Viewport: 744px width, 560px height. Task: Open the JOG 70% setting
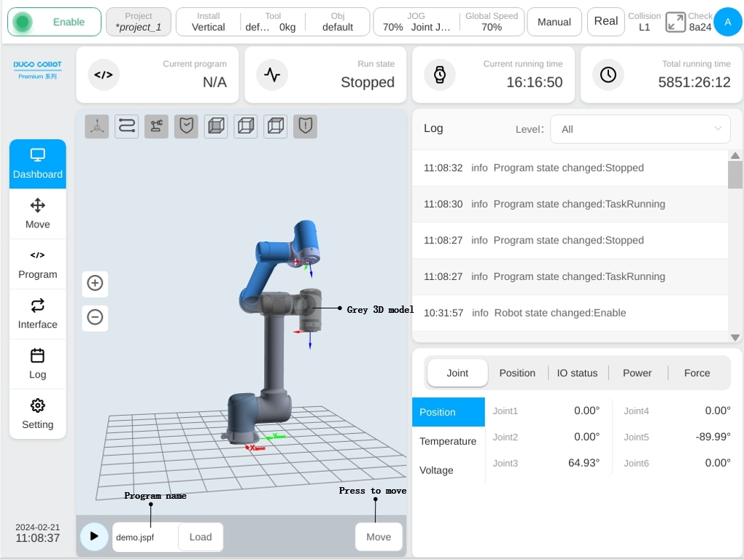tap(416, 22)
